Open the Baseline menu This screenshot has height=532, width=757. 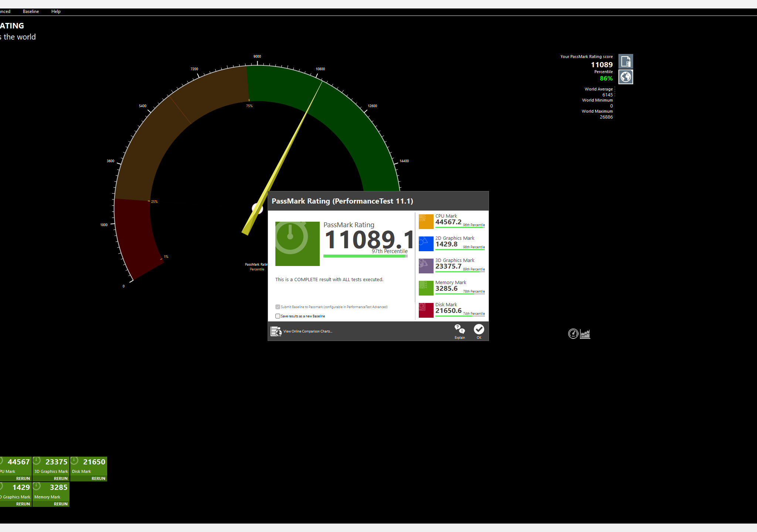tap(31, 11)
